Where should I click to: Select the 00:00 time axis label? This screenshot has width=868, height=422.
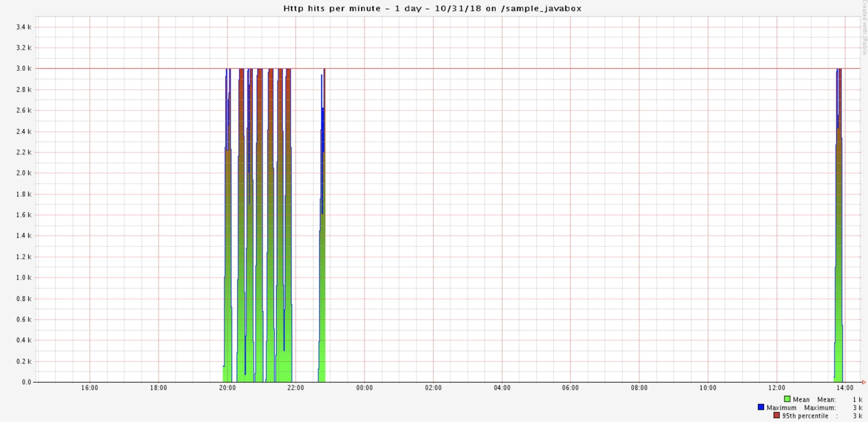[x=364, y=388]
